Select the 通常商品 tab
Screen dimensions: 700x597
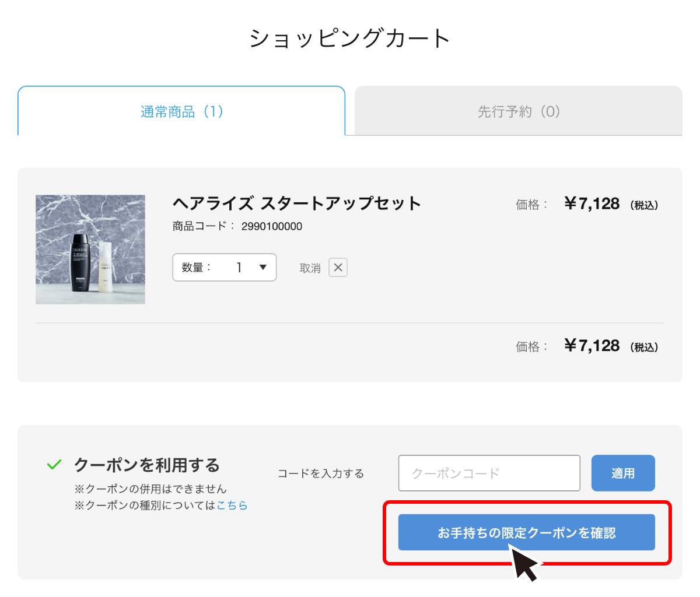pyautogui.click(x=181, y=111)
